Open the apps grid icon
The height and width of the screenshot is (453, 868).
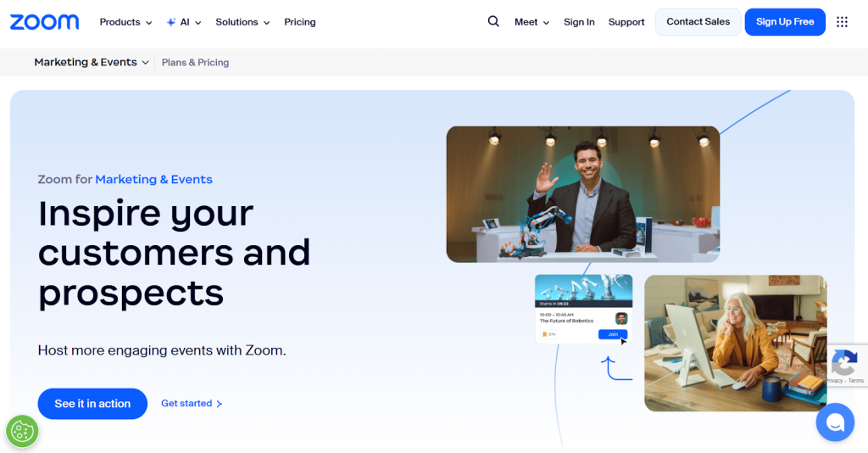pyautogui.click(x=842, y=21)
